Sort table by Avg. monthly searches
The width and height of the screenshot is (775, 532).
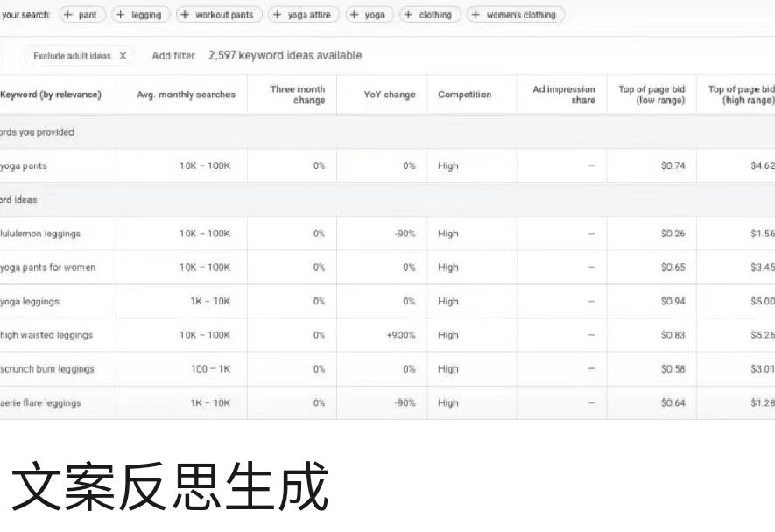tap(182, 94)
